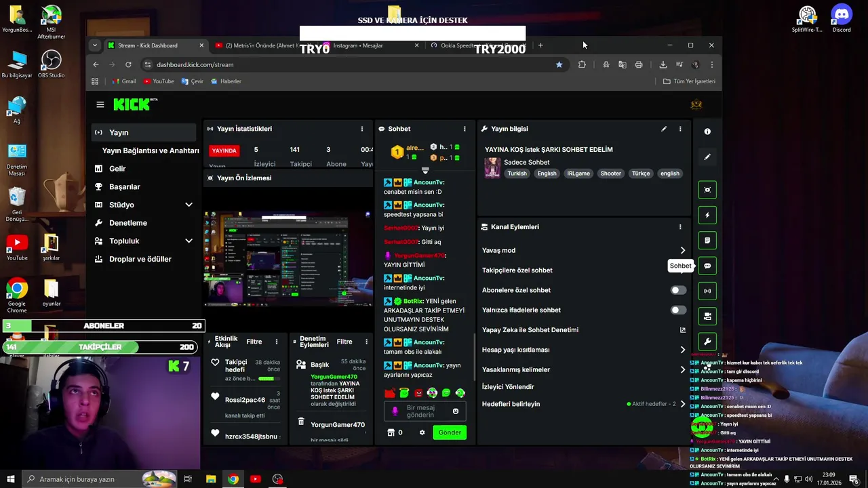Select the wrench icon in right sidebar
The height and width of the screenshot is (488, 868).
pyautogui.click(x=707, y=342)
